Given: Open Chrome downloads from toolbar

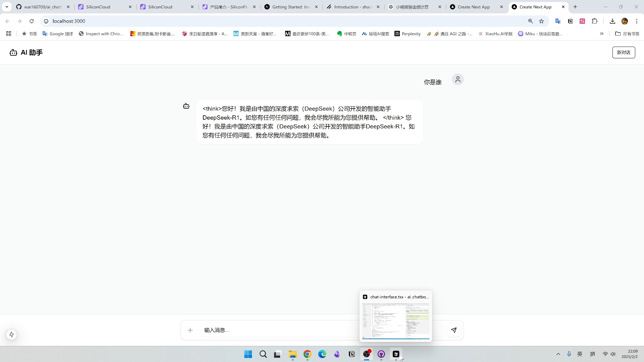Looking at the screenshot, I should (612, 21).
